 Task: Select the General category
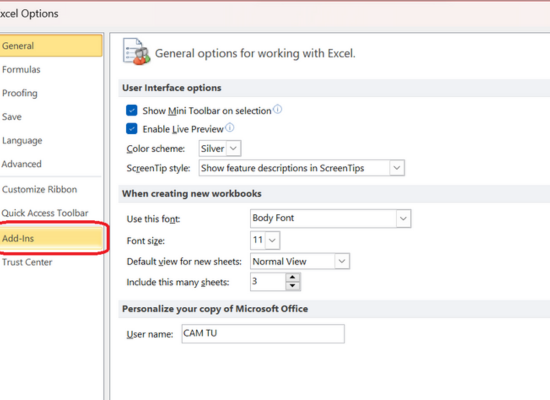pos(51,46)
